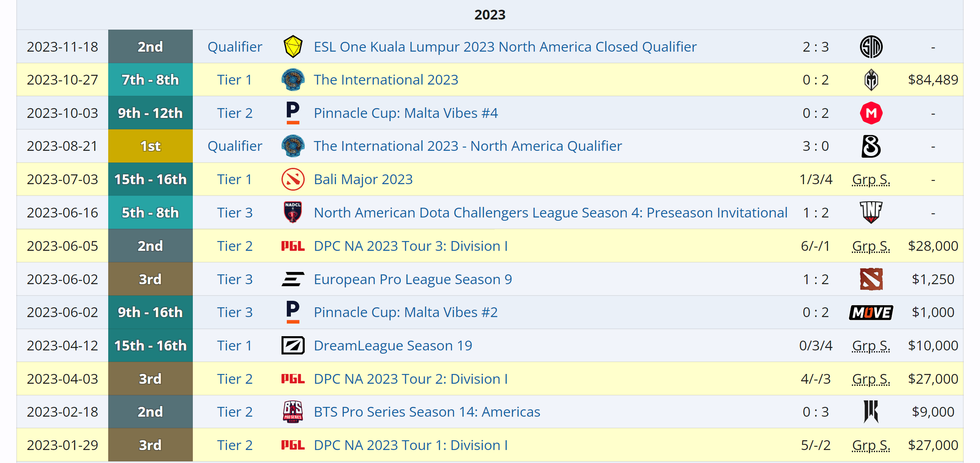Click the MOVE team logo
The height and width of the screenshot is (463, 980).
tap(871, 313)
